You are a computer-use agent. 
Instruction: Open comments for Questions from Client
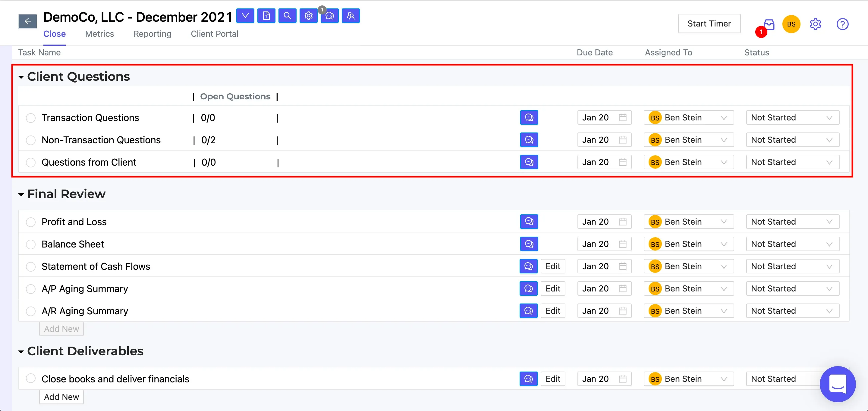529,162
